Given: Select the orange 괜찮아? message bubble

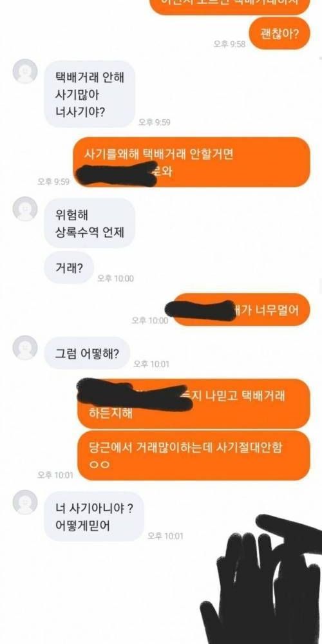Looking at the screenshot, I should point(279,33).
